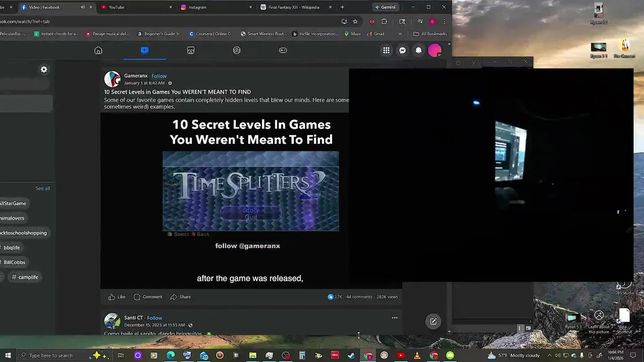Open Chrome three-dot menu
Image resolution: width=644 pixels, height=362 pixels.
[444, 22]
